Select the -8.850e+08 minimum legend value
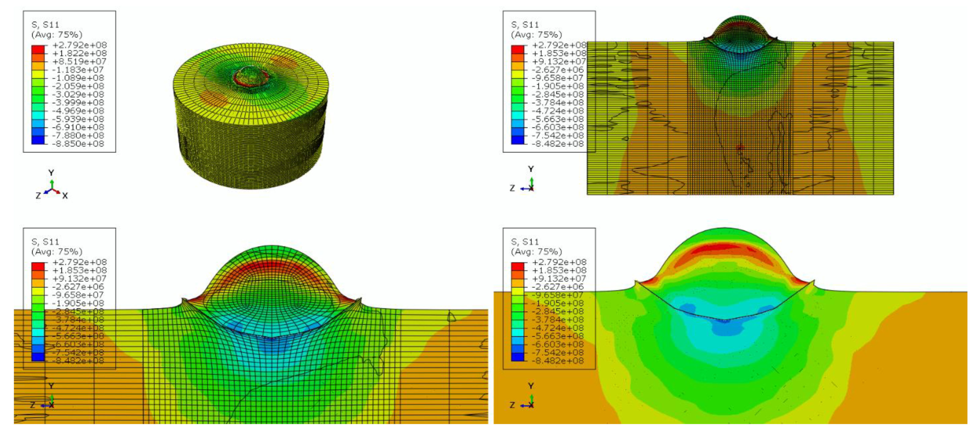The image size is (980, 436). pyautogui.click(x=78, y=144)
